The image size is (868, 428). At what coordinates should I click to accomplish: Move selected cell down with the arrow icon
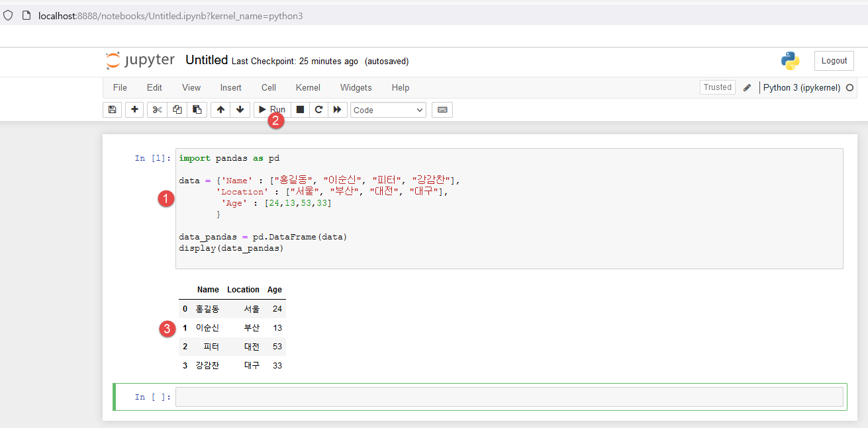pyautogui.click(x=240, y=110)
